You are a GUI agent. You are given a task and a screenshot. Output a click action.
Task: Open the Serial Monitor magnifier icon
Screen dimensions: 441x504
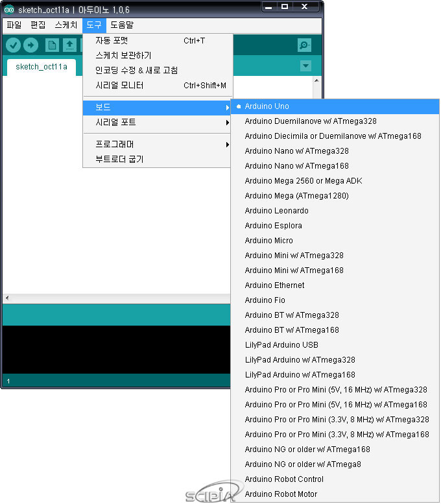[x=304, y=45]
